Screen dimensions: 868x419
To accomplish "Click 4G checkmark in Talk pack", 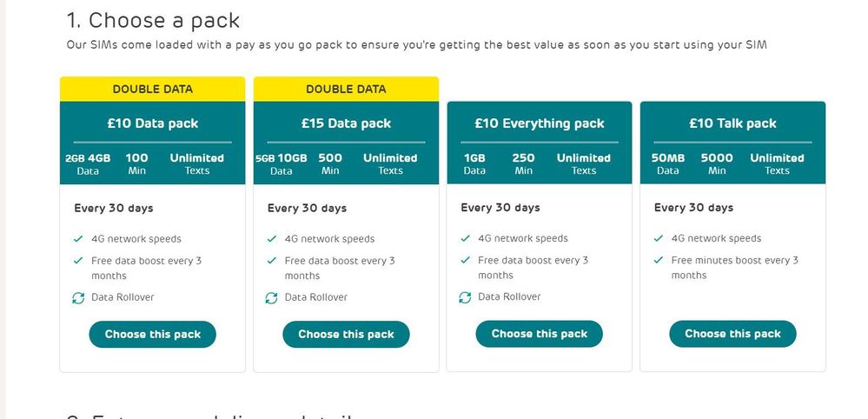I will coord(659,238).
